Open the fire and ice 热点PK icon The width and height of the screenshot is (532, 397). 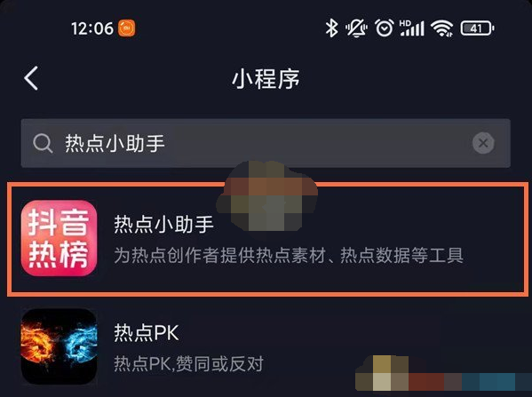[59, 346]
